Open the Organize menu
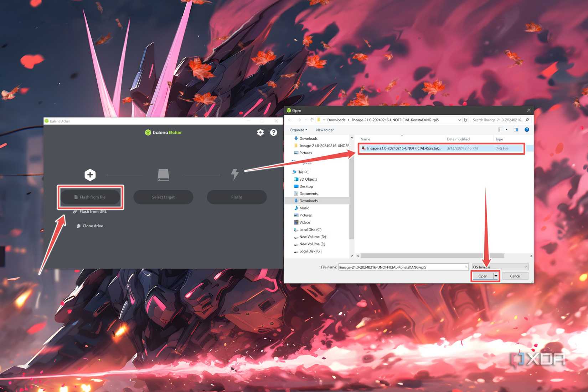588x392 pixels. pos(298,130)
